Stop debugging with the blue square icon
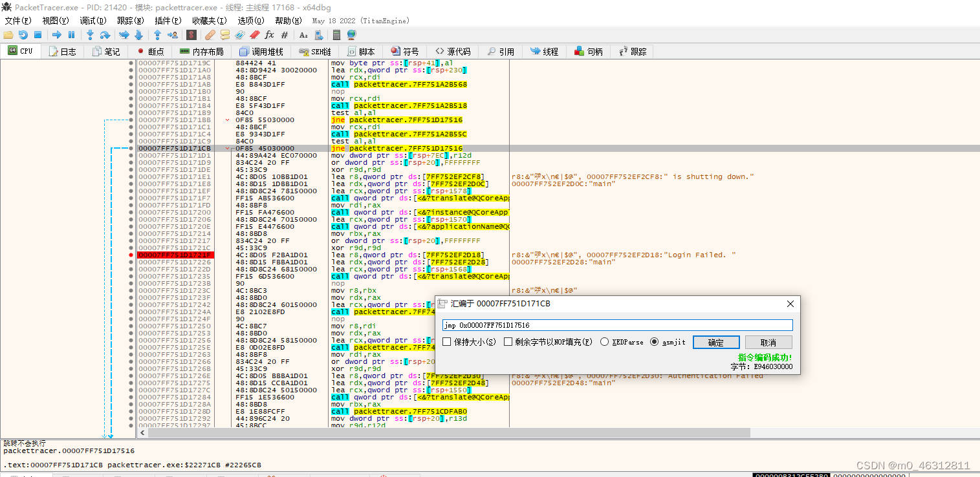This screenshot has width=980, height=477. pos(38,35)
